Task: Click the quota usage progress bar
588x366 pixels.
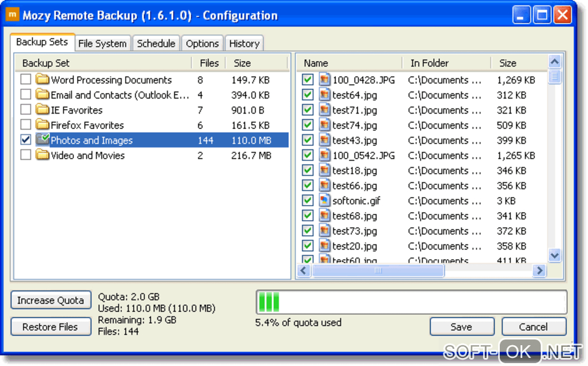Action: click(412, 302)
